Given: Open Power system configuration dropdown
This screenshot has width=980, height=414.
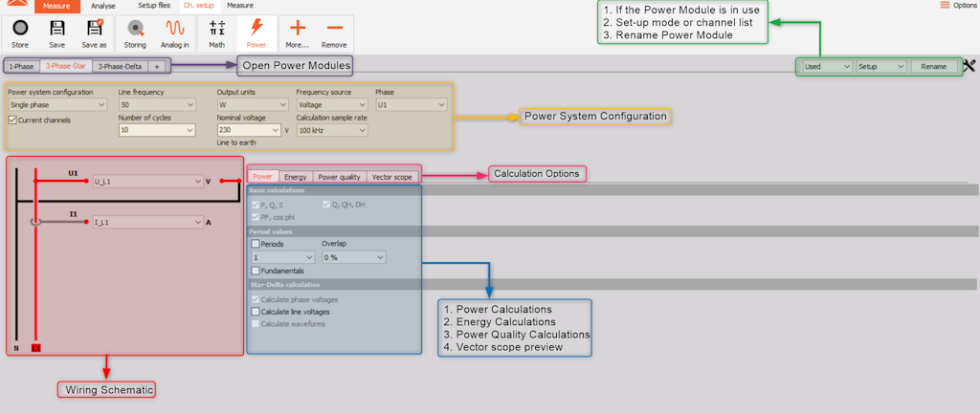Looking at the screenshot, I should [x=56, y=105].
